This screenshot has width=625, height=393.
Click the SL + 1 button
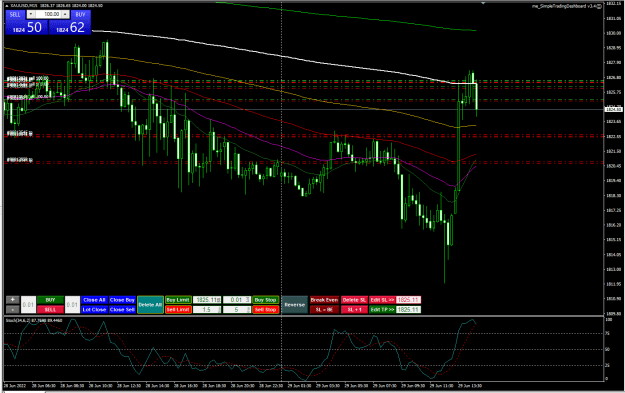[354, 309]
